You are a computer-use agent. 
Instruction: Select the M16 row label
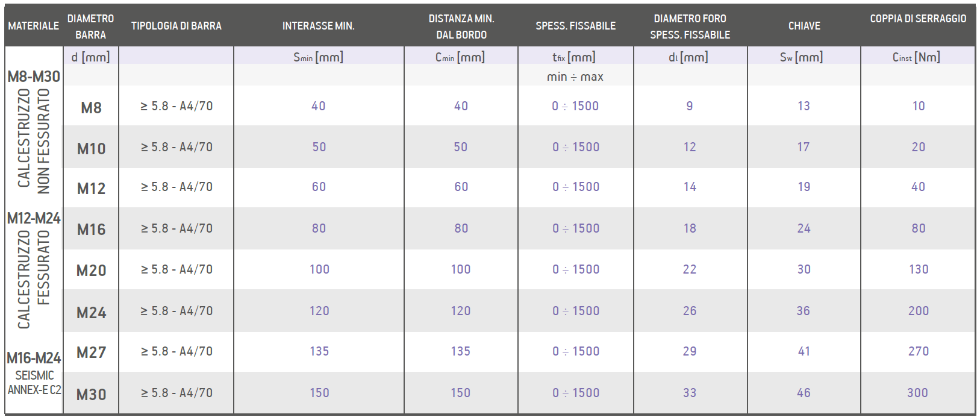91,230
